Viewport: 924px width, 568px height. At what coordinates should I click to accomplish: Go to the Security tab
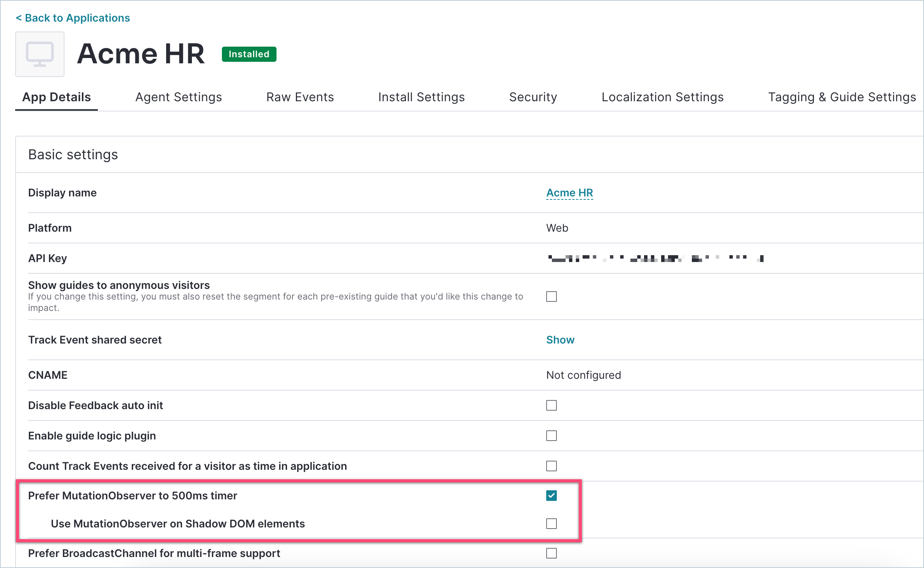[x=533, y=97]
